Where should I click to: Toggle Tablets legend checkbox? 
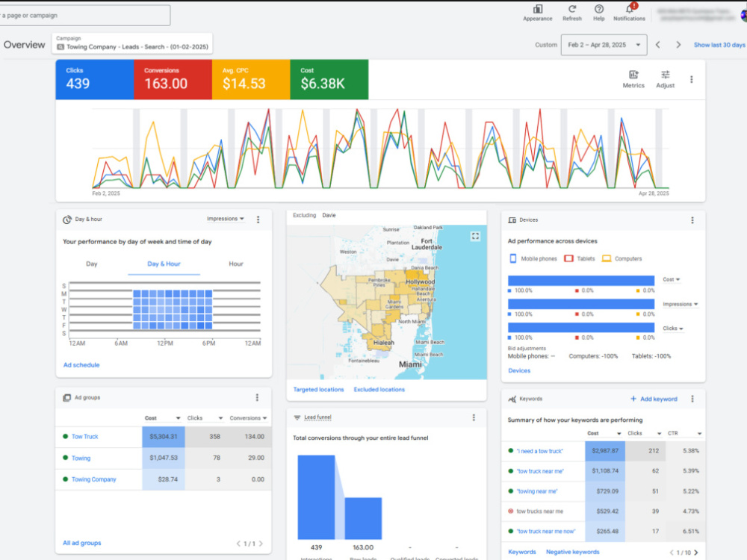(x=568, y=258)
